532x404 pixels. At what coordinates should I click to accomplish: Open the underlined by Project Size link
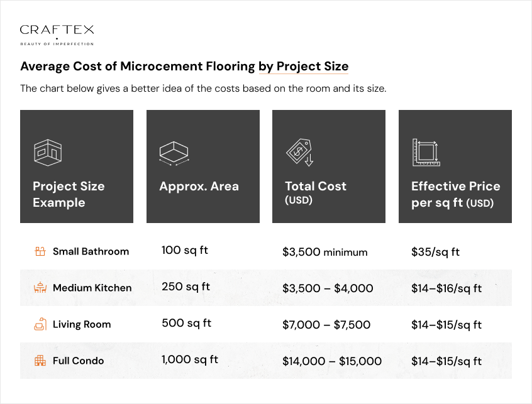304,66
